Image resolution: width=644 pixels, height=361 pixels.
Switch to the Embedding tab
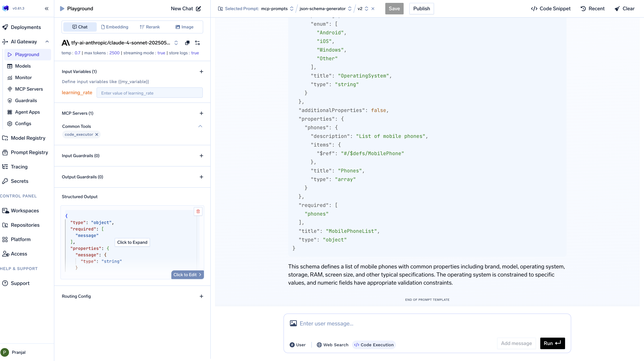pyautogui.click(x=115, y=27)
